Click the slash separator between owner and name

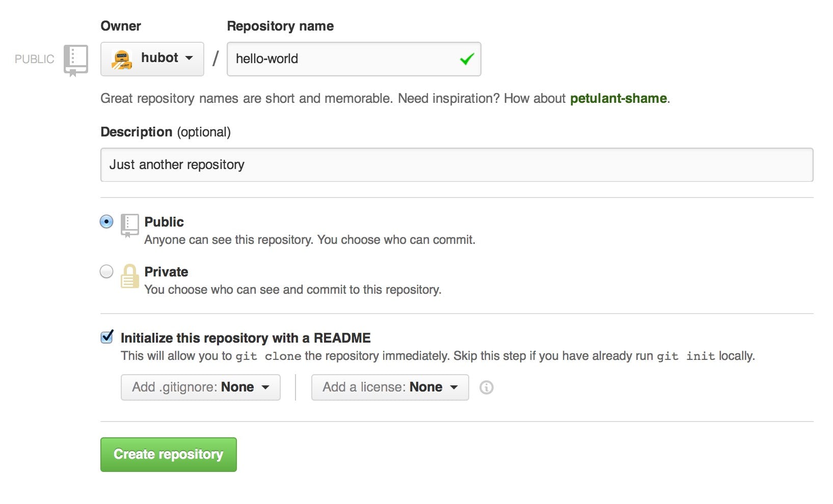click(216, 58)
